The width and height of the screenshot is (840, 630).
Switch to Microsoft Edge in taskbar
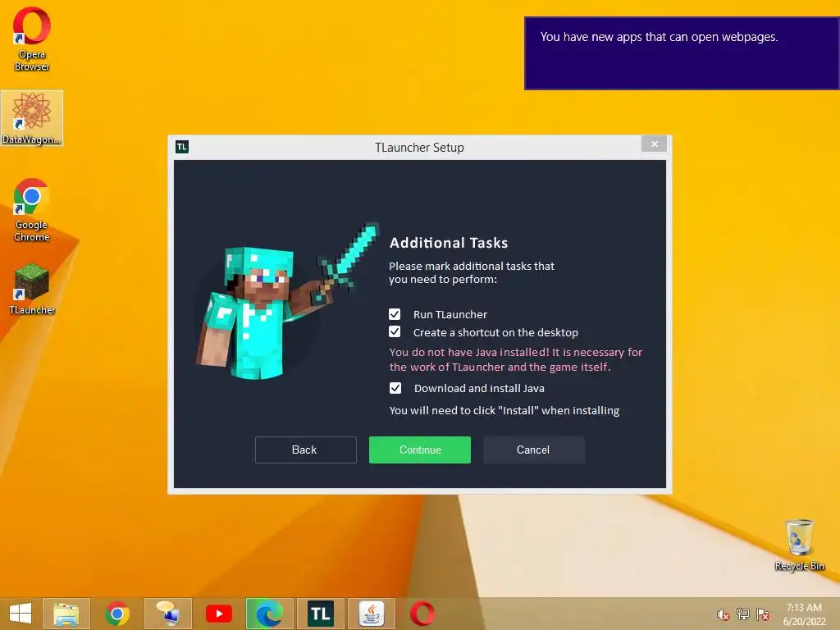269,614
